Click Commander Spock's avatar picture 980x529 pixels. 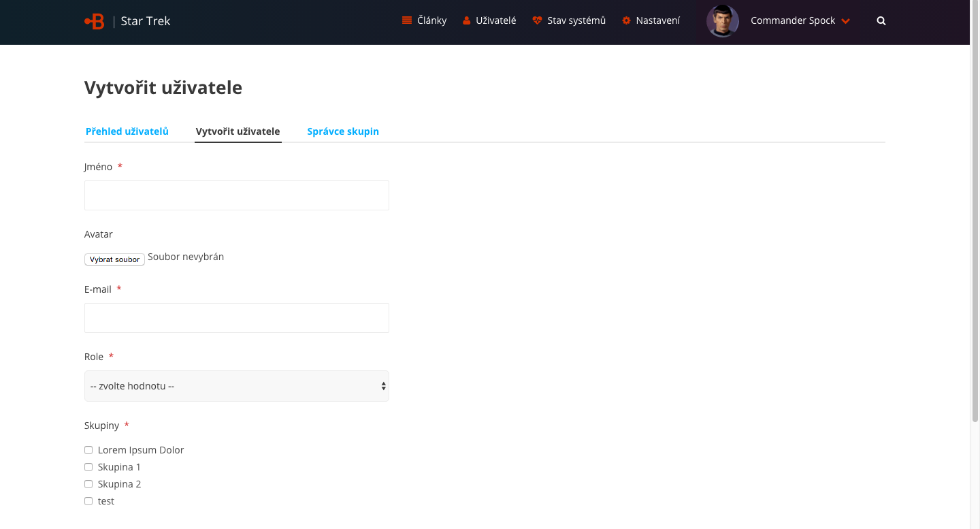723,21
